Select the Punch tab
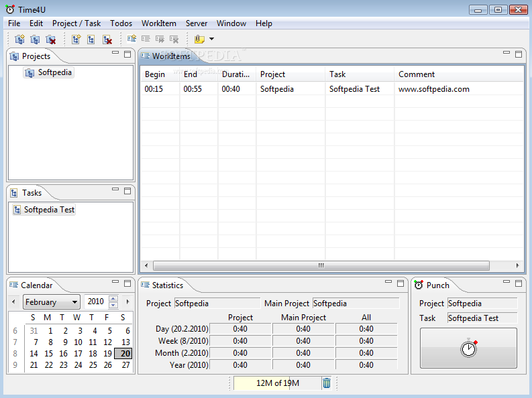The height and width of the screenshot is (398, 532). [x=432, y=285]
